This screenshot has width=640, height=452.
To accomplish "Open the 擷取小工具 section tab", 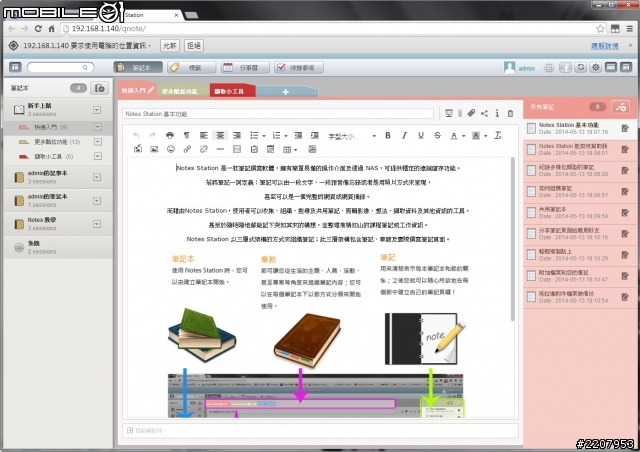I will click(233, 91).
